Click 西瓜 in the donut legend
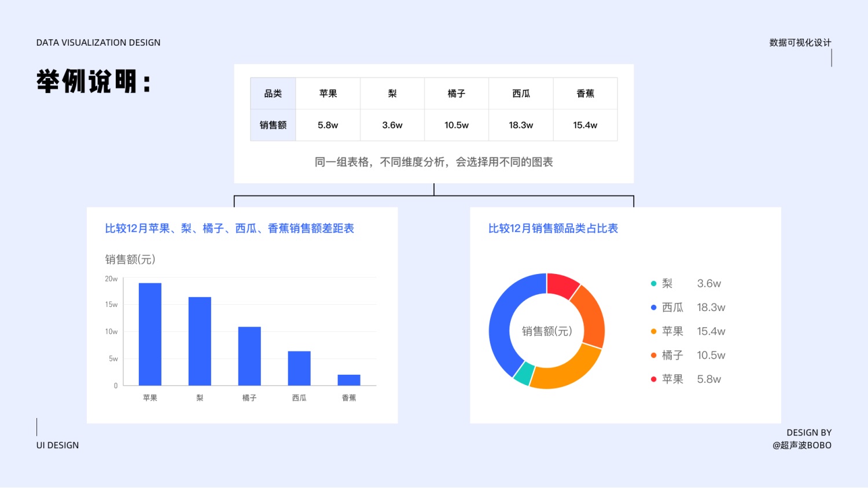The image size is (868, 488). [x=672, y=308]
